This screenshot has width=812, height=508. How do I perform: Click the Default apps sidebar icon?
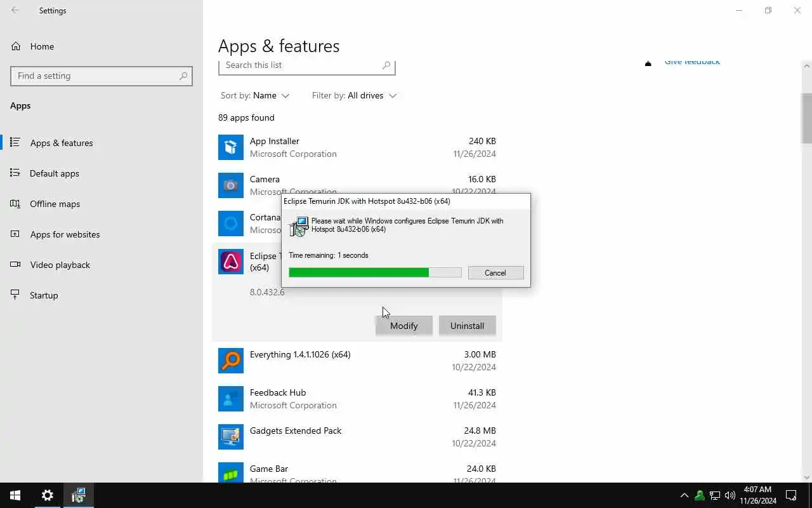pos(15,173)
